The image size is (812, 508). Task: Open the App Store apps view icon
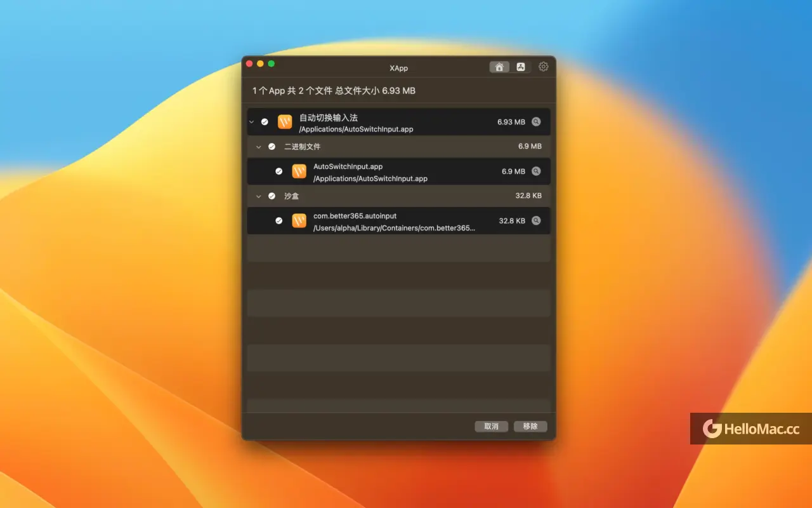coord(521,67)
